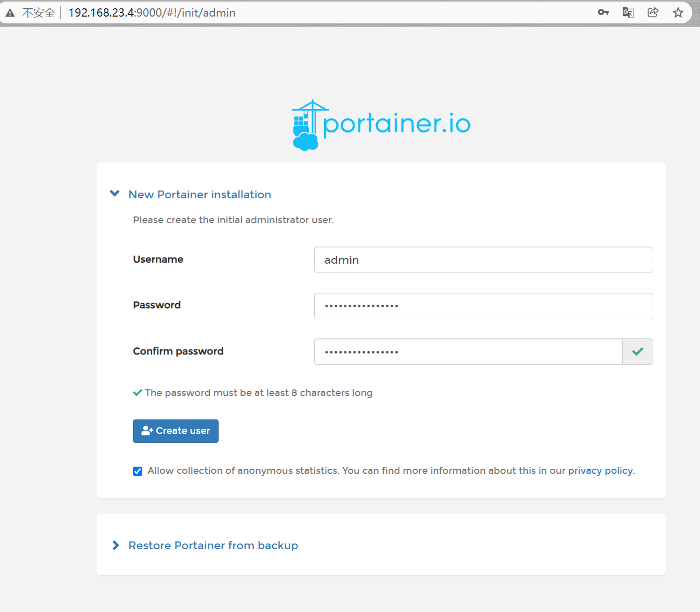Click the Username label
Image resolution: width=700 pixels, height=612 pixels.
[x=158, y=260]
